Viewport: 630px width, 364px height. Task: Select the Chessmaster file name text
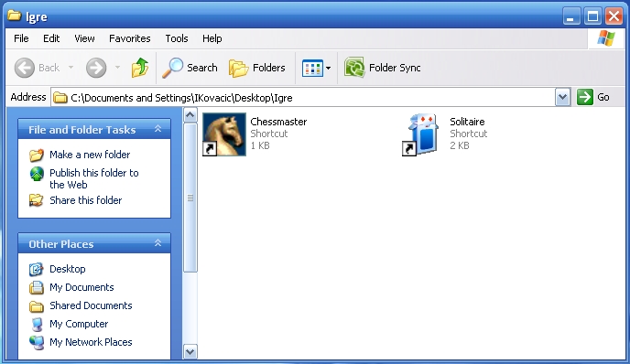278,122
